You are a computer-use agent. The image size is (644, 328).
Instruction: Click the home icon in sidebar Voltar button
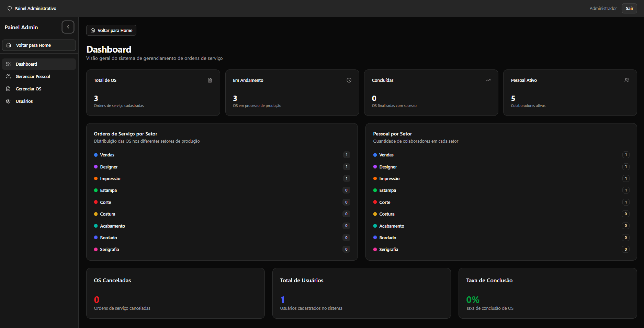9,45
